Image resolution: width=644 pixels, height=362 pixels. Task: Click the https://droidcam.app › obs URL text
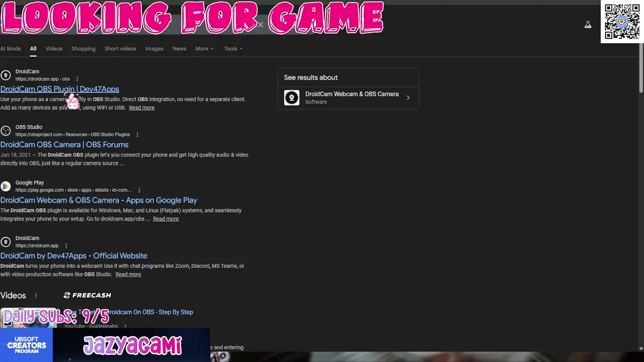click(x=43, y=79)
